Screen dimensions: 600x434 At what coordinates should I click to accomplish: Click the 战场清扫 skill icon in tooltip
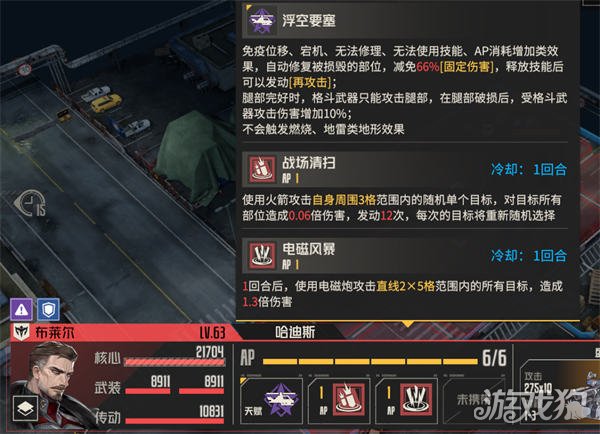(x=262, y=169)
